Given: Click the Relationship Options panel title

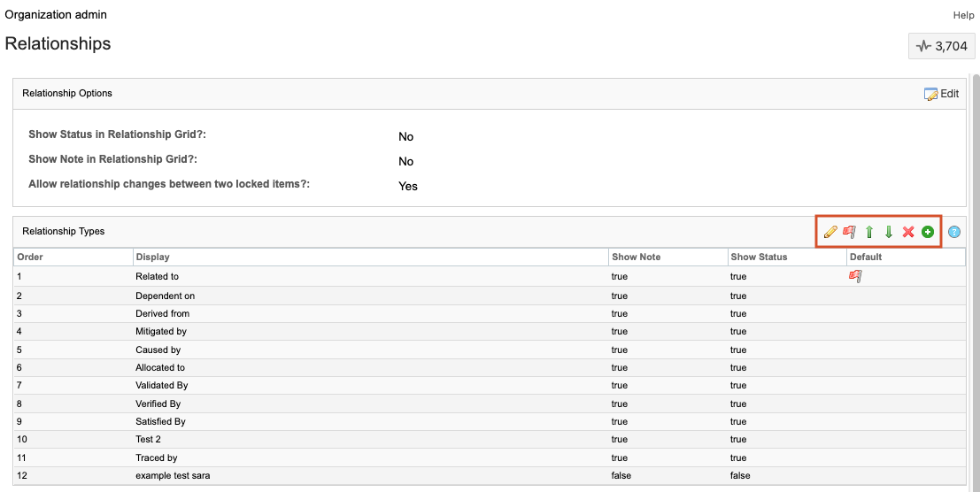Looking at the screenshot, I should 67,93.
